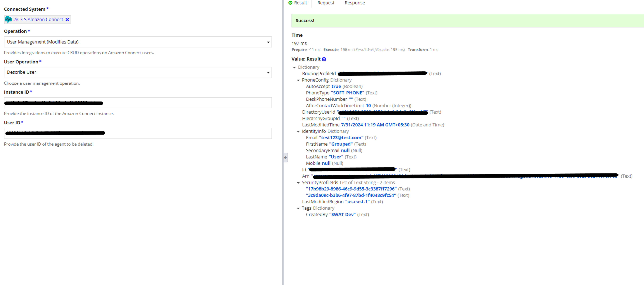Select the Email value test123@test.com
Screen dimensions: 644x285
click(x=341, y=138)
